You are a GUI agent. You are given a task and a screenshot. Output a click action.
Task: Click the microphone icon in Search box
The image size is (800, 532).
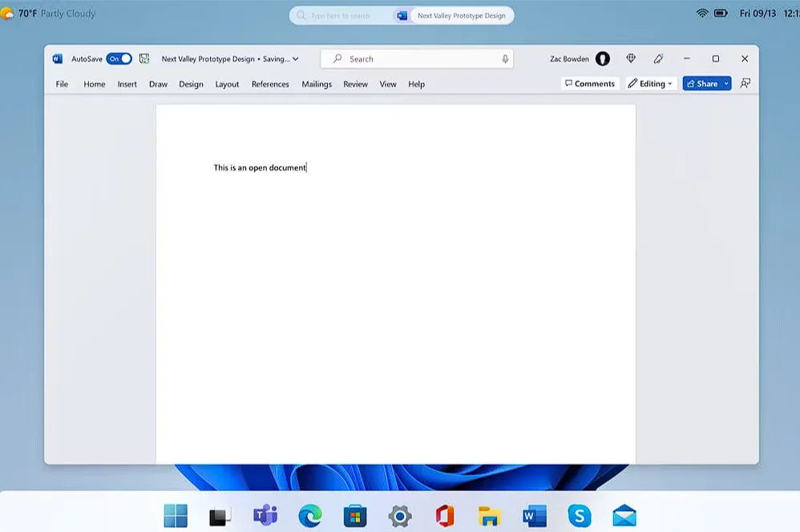[x=505, y=58]
